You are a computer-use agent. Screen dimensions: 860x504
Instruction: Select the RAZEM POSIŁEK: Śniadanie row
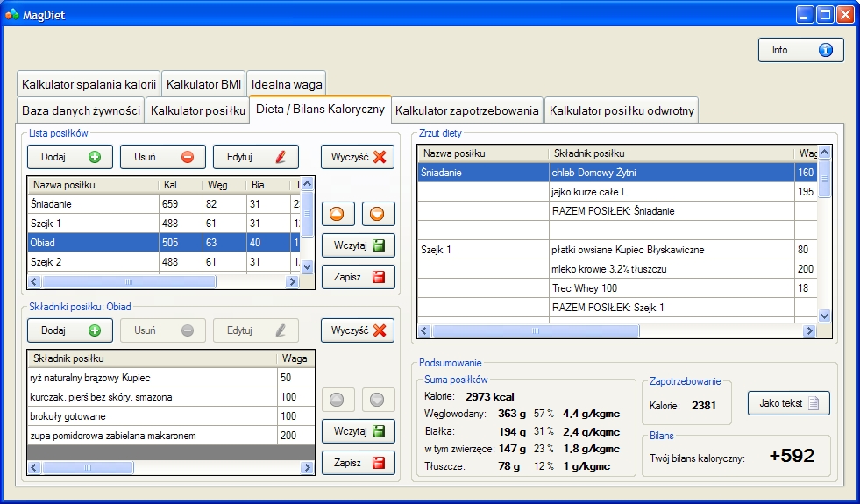click(617, 210)
